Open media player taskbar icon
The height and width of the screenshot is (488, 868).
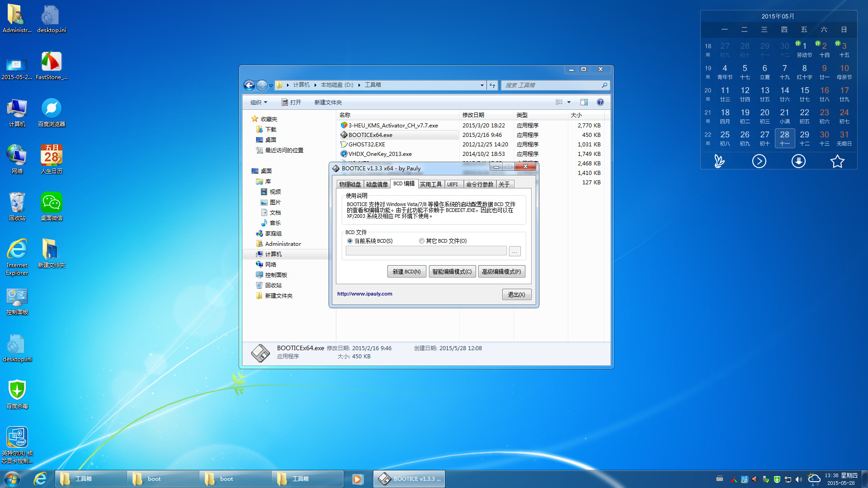click(357, 479)
